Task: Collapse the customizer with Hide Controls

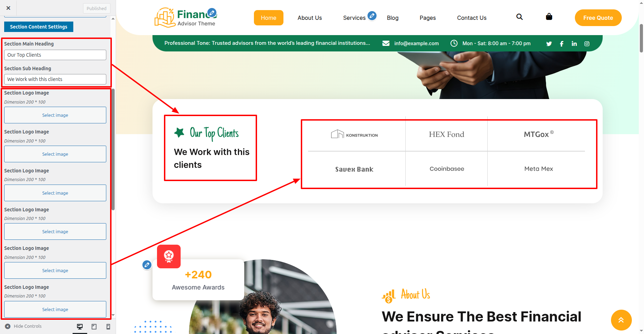Action: [x=23, y=326]
